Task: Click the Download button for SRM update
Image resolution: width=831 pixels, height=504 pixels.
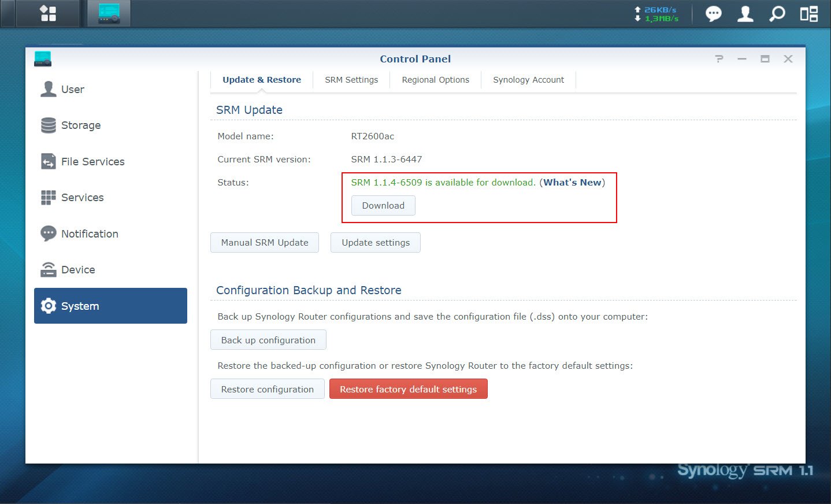Action: (x=383, y=205)
